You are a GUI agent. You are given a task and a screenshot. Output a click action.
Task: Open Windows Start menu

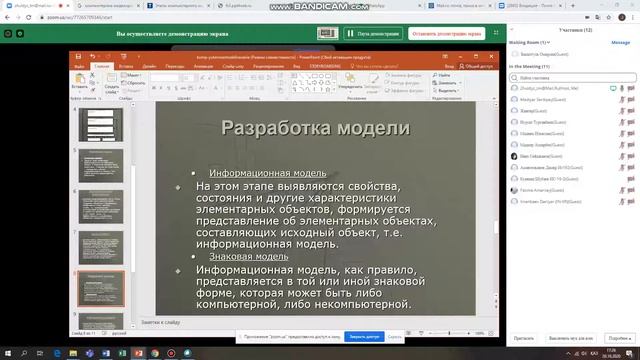[x=7, y=353]
